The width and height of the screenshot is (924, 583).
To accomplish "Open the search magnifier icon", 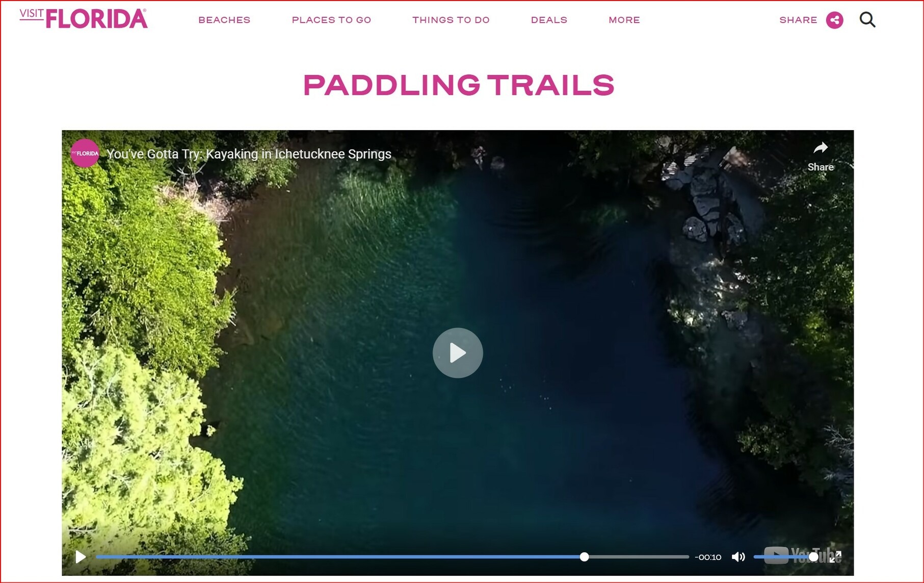I will point(867,20).
